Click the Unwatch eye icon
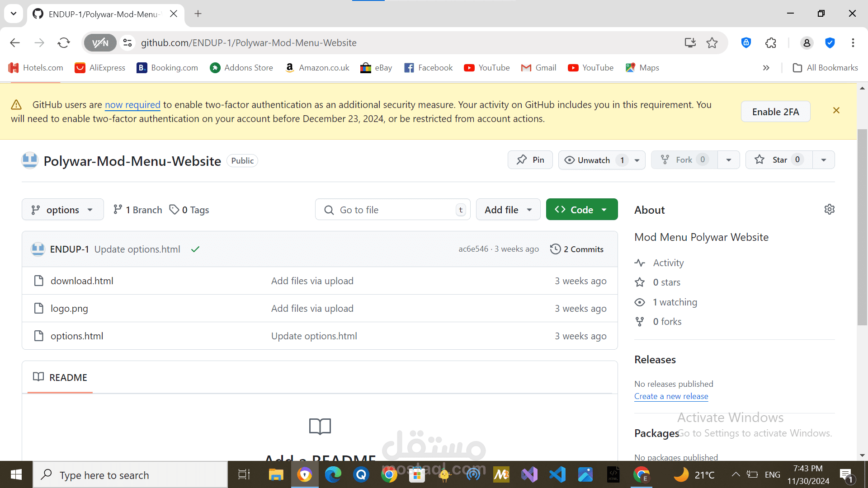This screenshot has height=488, width=868. point(569,160)
